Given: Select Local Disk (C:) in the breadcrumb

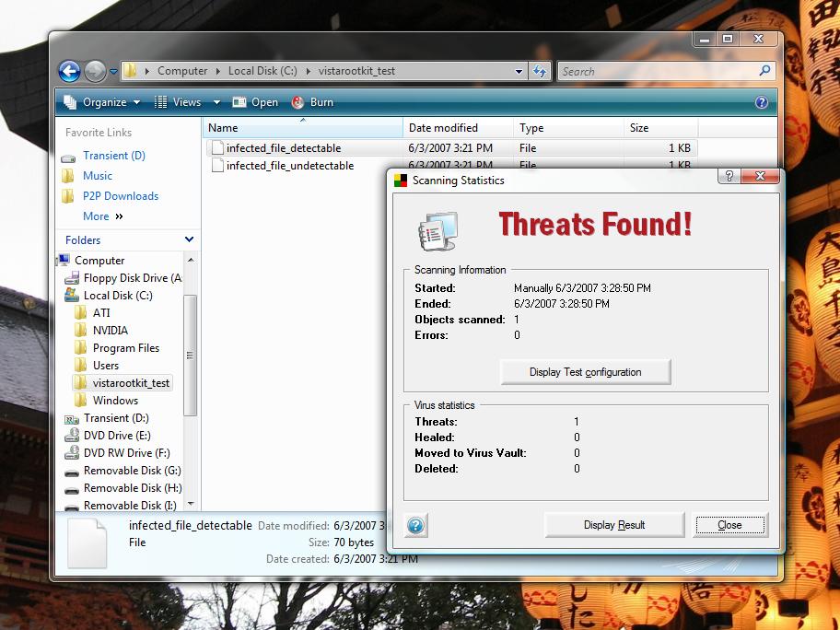Looking at the screenshot, I should pyautogui.click(x=262, y=71).
